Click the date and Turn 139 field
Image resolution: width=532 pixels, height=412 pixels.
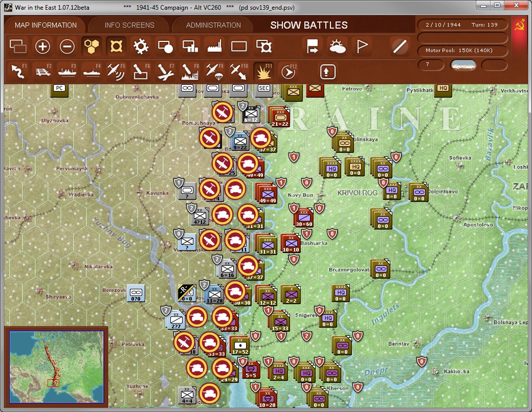click(x=462, y=25)
